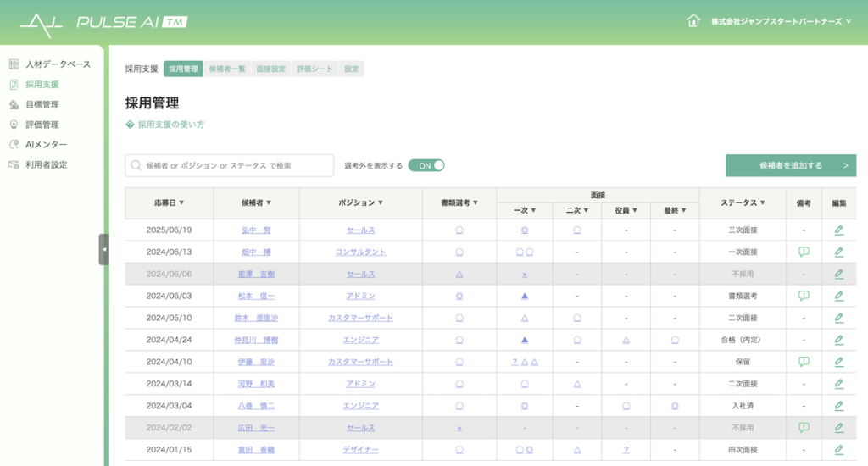Open remarks comment icon for 畑中 博

804,252
